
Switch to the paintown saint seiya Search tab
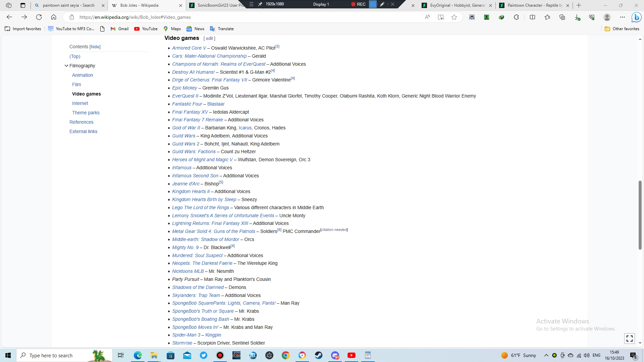tap(68, 5)
